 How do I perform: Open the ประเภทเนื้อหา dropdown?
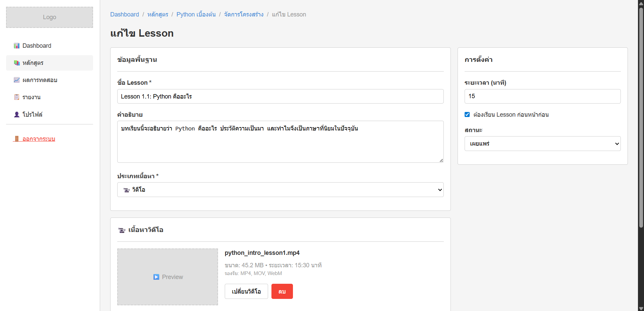[x=280, y=190]
